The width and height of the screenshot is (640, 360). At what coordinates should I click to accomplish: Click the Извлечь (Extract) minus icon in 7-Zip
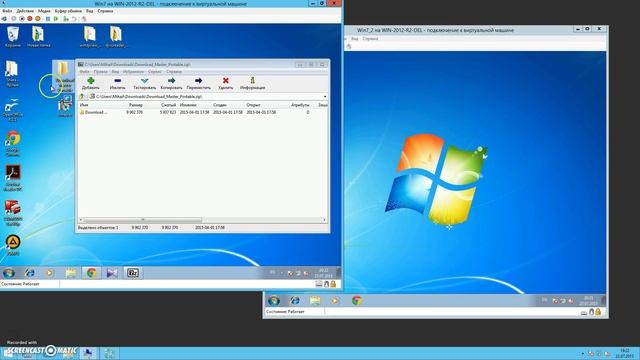pos(118,81)
